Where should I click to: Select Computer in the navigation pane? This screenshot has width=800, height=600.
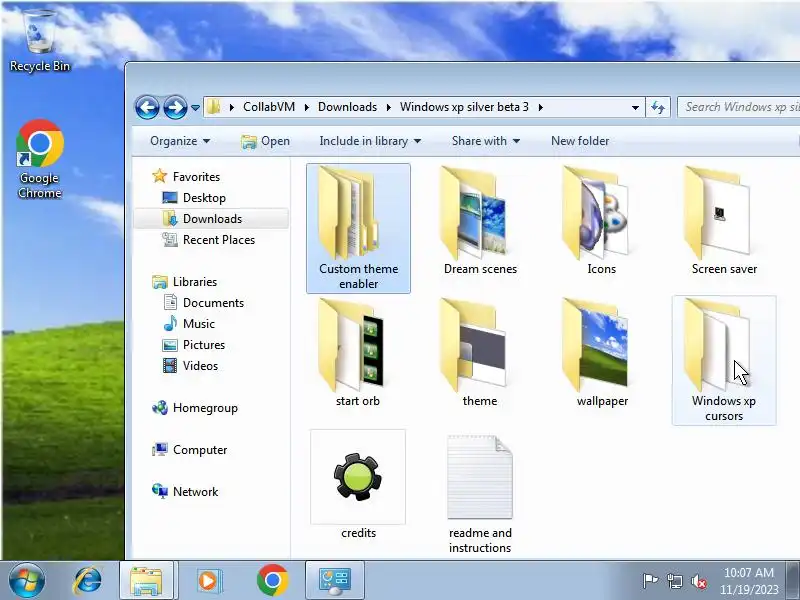coord(199,449)
